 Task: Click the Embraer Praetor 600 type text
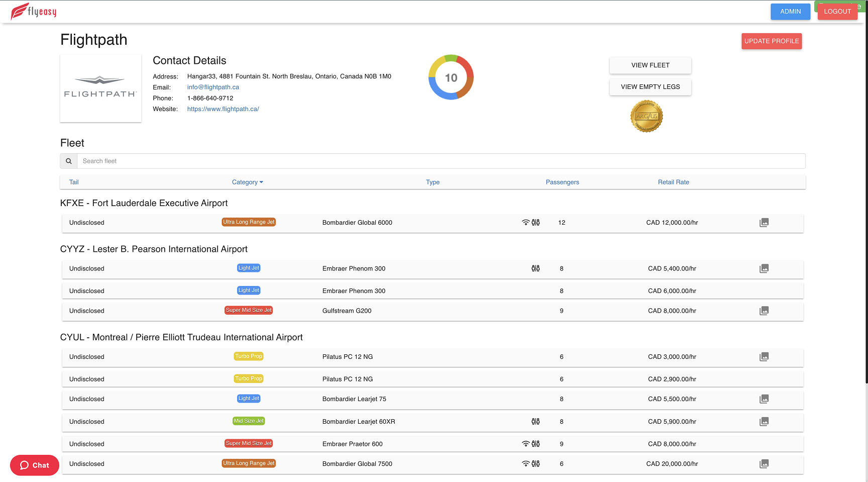click(352, 444)
